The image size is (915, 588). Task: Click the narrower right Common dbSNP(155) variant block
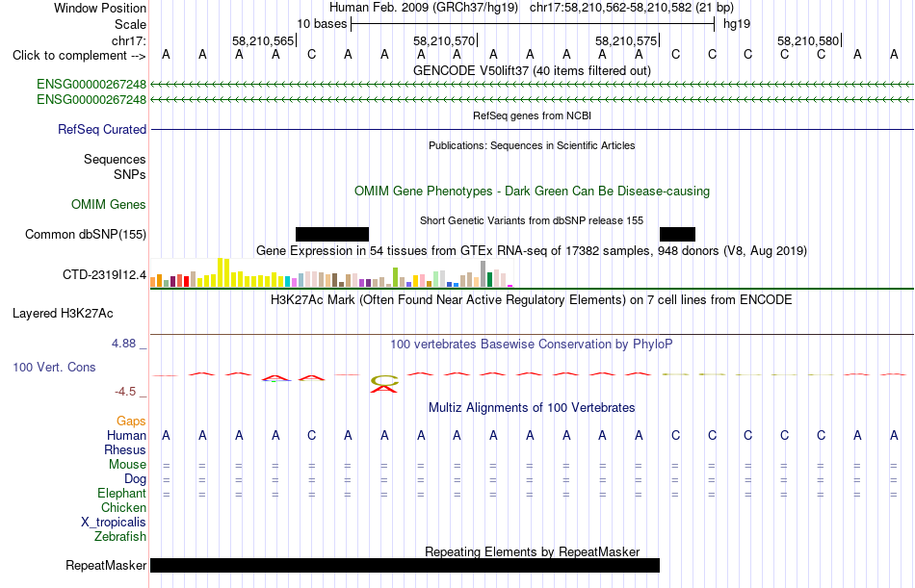tap(677, 235)
